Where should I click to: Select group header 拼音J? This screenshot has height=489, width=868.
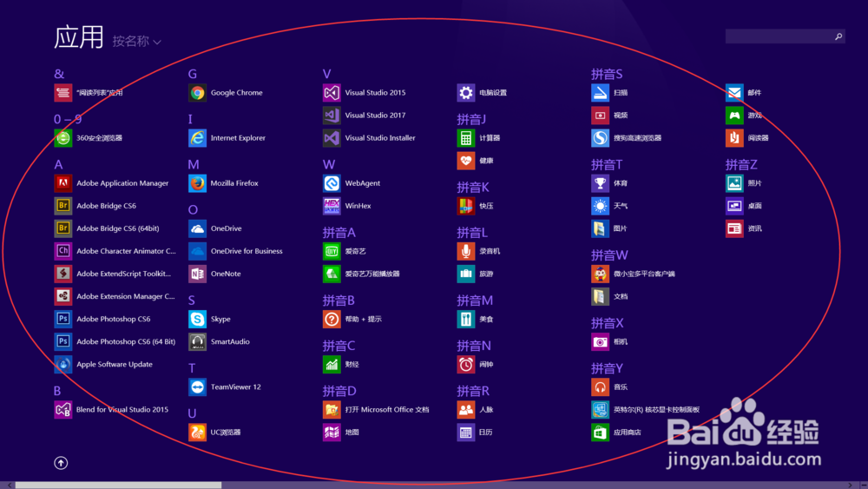471,119
